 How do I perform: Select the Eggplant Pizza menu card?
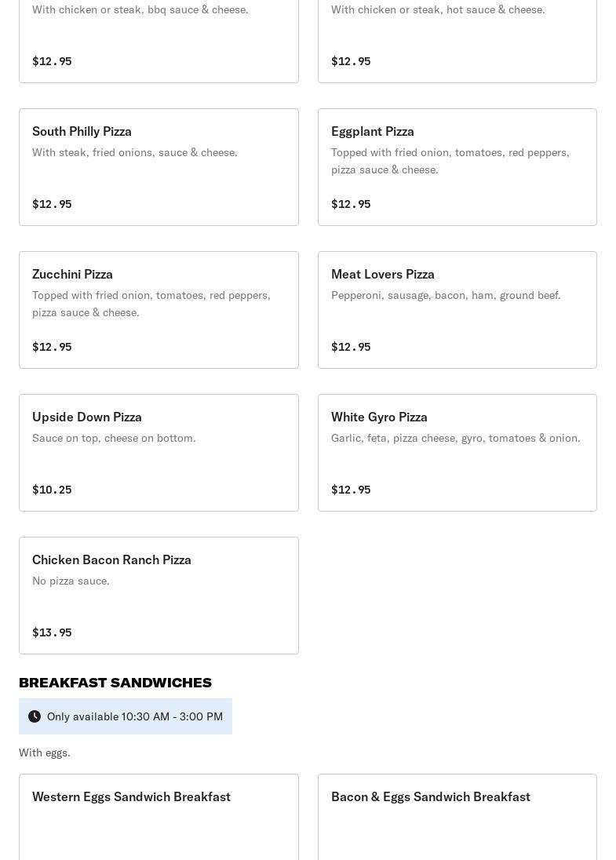click(457, 167)
